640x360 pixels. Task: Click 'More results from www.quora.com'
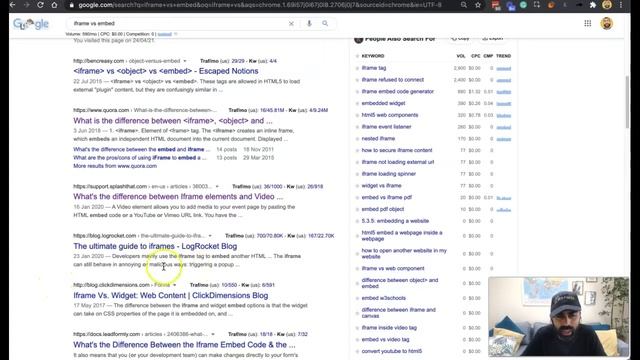coord(115,166)
